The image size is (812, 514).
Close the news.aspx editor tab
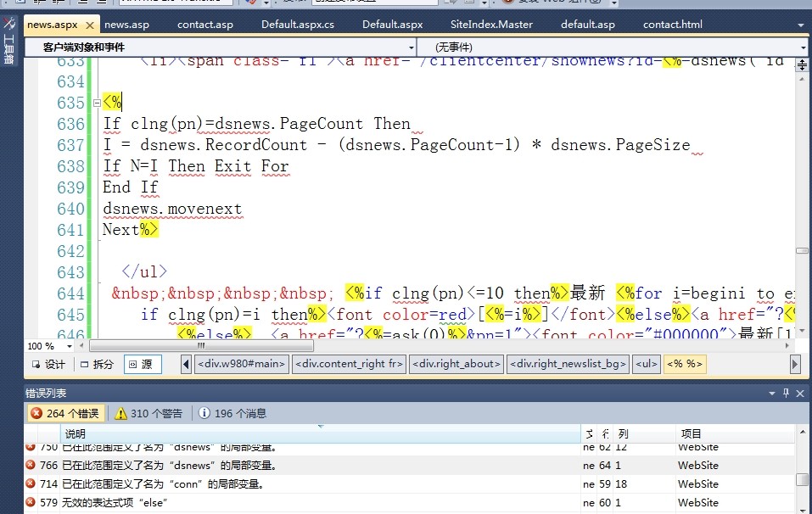[x=90, y=25]
